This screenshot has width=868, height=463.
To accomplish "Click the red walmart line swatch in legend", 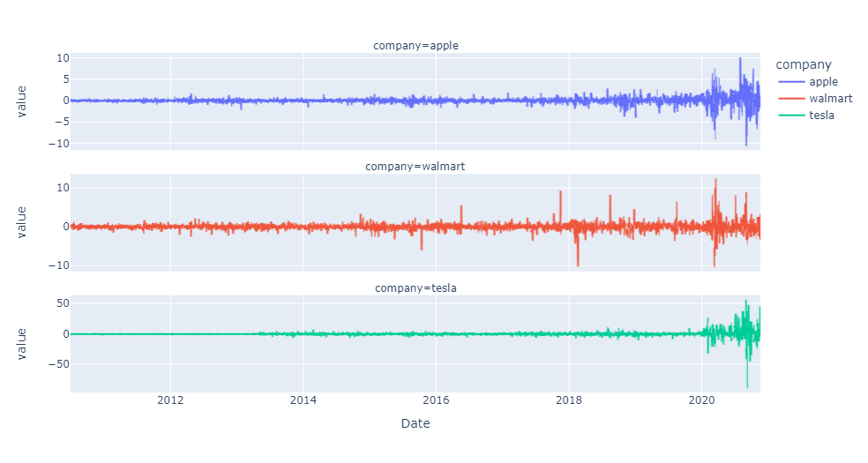I will tap(791, 99).
